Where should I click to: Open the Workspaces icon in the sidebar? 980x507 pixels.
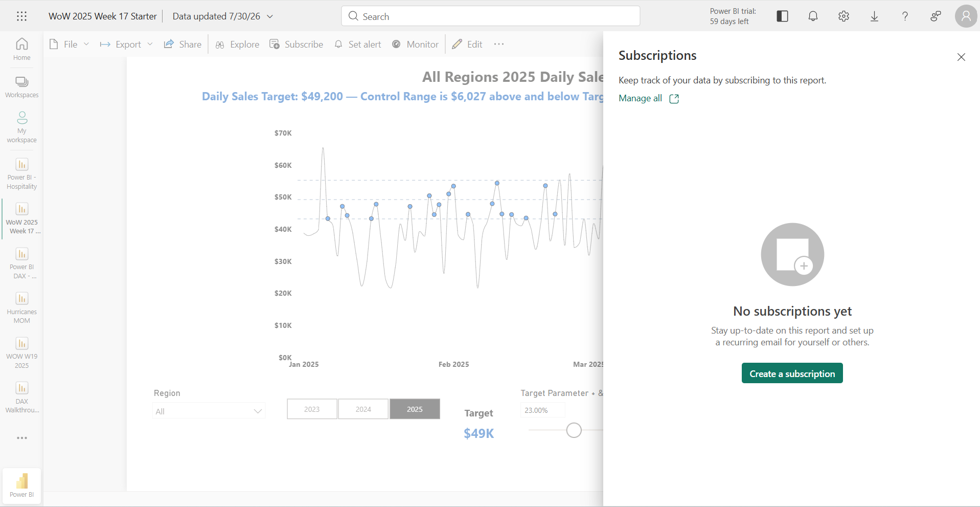point(21,87)
